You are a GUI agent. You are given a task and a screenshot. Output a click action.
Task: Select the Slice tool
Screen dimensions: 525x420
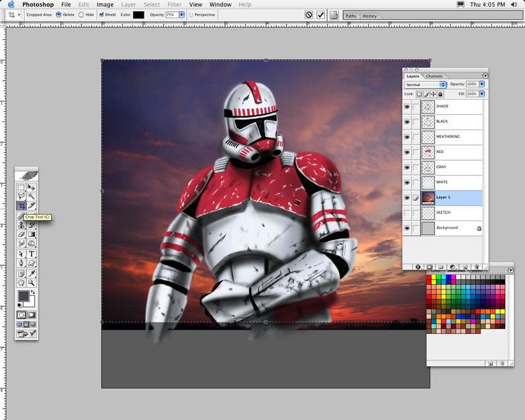[x=31, y=205]
